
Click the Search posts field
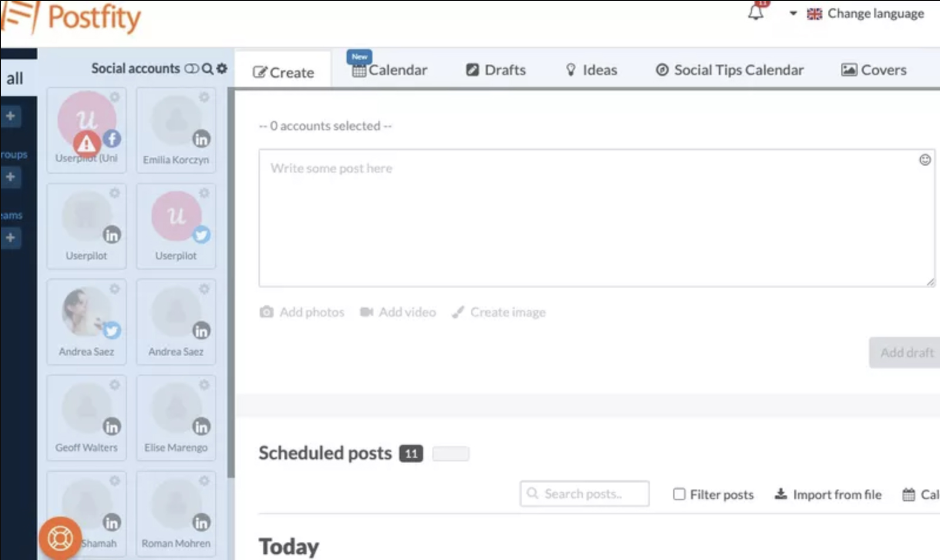585,494
